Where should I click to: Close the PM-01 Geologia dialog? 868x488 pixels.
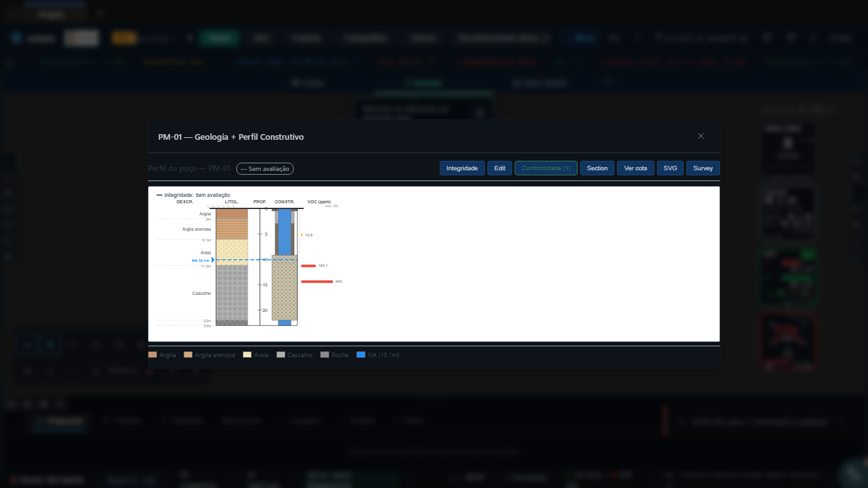pyautogui.click(x=701, y=136)
